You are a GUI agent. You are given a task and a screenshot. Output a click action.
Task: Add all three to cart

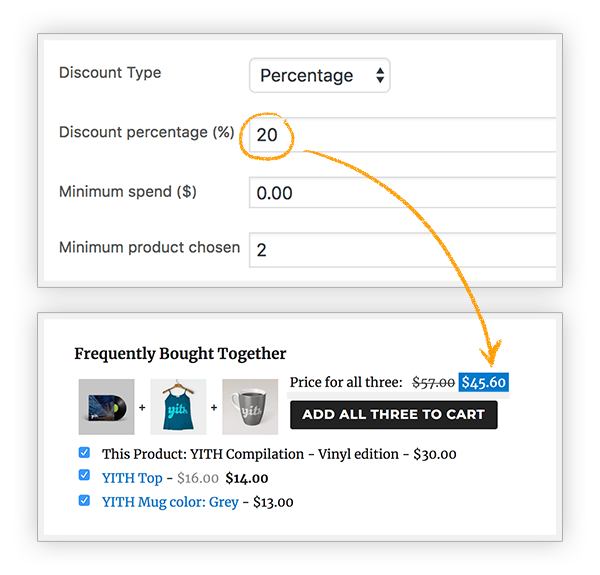point(394,415)
